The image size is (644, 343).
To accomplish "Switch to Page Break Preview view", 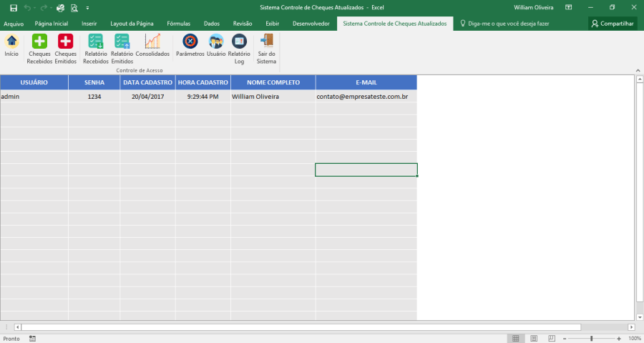I will point(552,339).
